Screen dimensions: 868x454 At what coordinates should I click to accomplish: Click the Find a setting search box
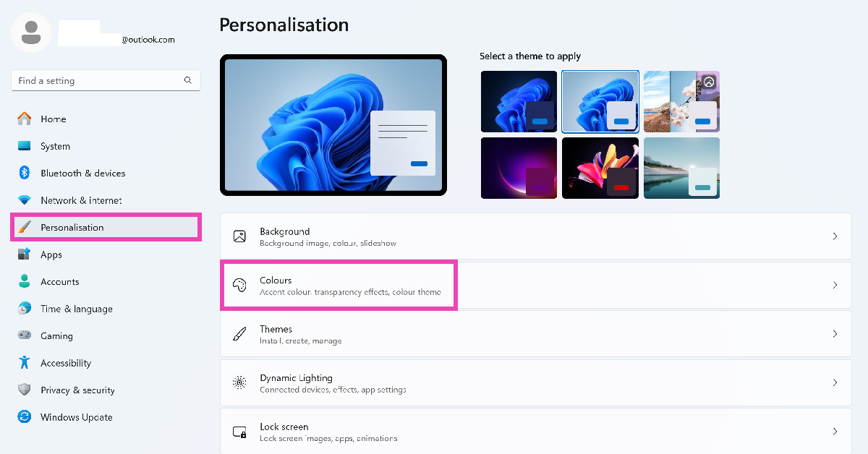106,80
